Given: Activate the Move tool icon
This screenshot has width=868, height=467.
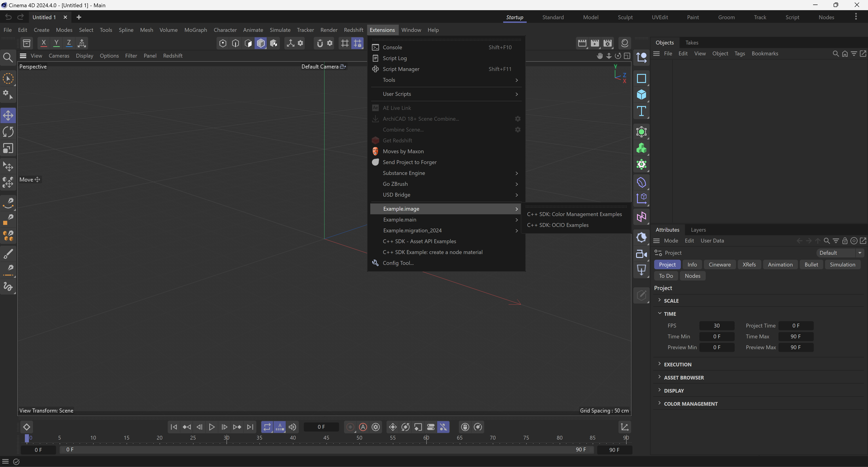Looking at the screenshot, I should pos(8,115).
